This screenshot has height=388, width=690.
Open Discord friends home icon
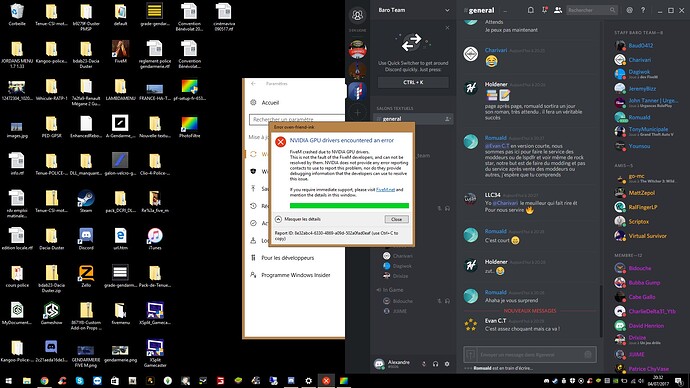(x=357, y=16)
